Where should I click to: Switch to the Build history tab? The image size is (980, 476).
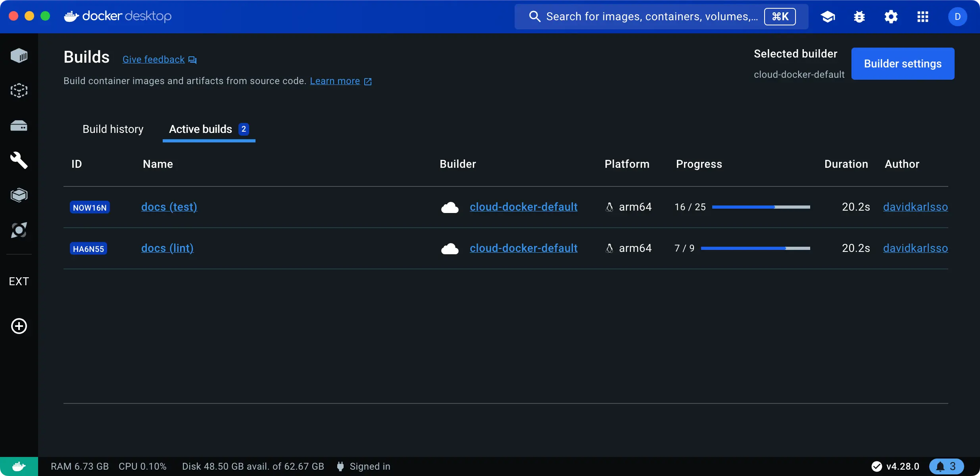click(113, 129)
